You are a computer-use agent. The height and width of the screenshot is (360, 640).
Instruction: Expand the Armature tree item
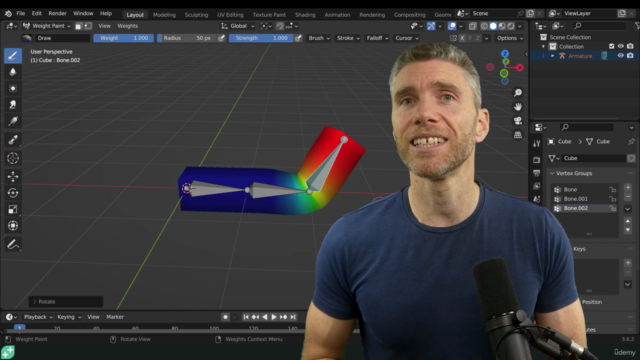coord(553,56)
